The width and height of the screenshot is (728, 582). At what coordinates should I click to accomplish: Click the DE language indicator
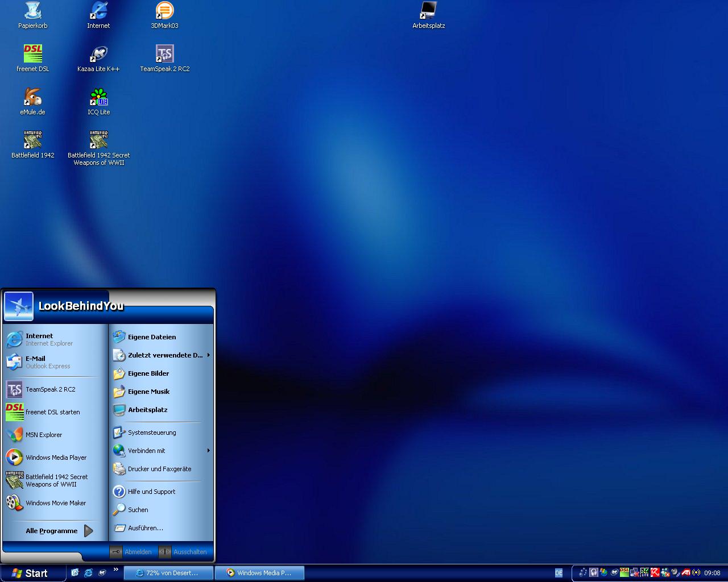tap(559, 573)
